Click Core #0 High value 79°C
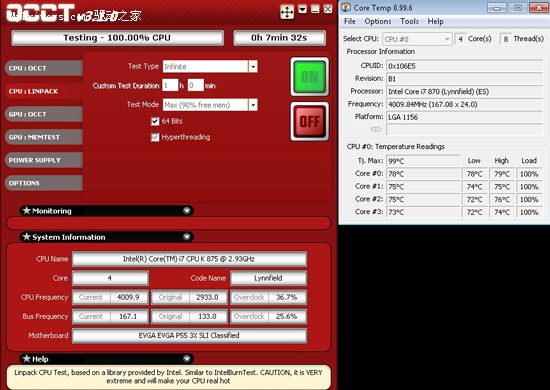This screenshot has width=550, height=390. pos(502,174)
